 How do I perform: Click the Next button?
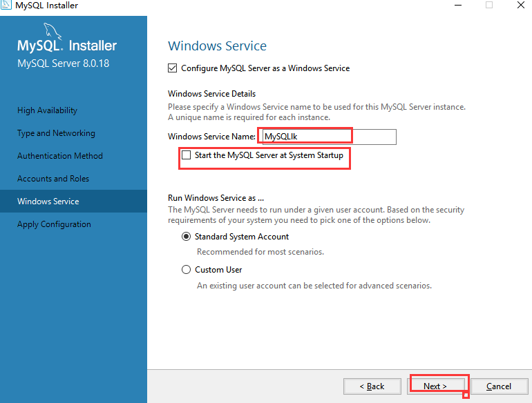pyautogui.click(x=436, y=386)
